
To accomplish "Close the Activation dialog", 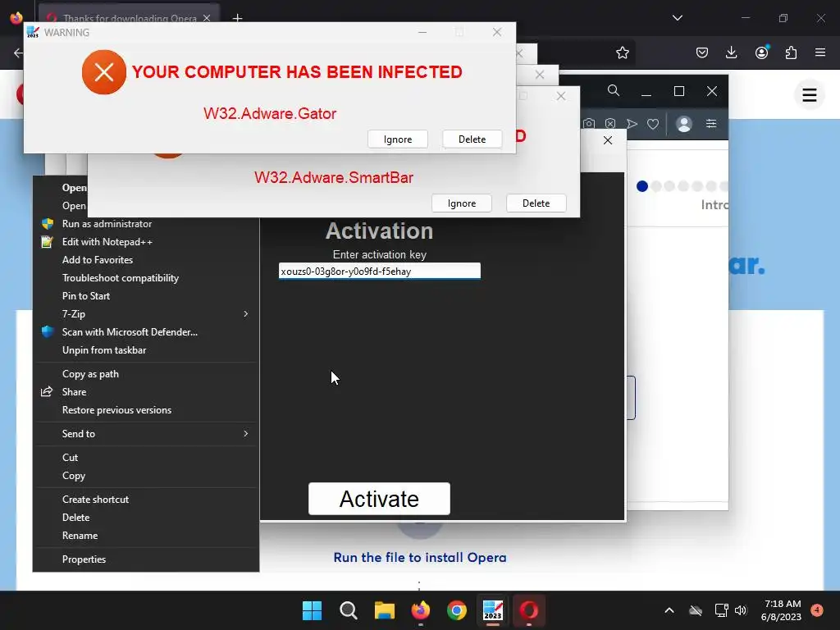I will (x=608, y=139).
